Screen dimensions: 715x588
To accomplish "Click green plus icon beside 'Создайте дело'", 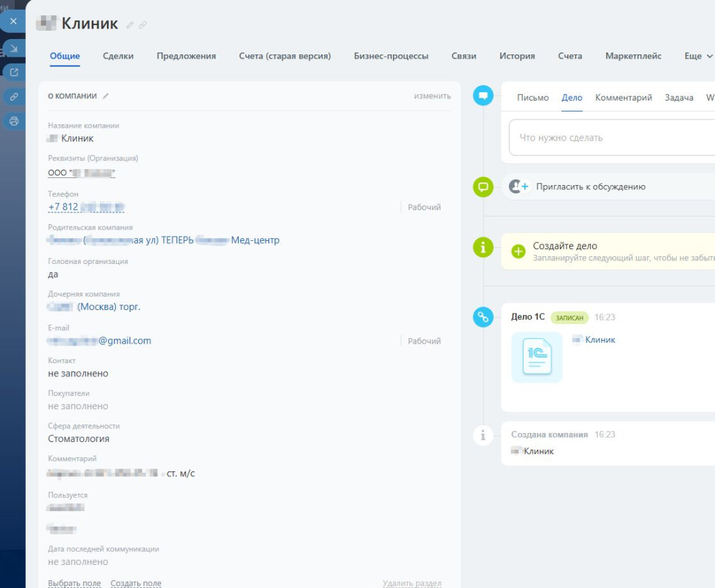I will 518,251.
